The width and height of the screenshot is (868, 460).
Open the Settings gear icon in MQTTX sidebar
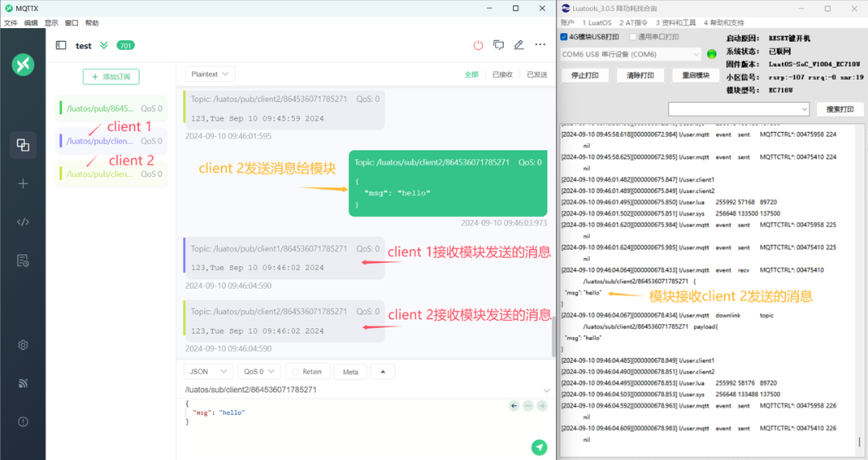(x=23, y=345)
